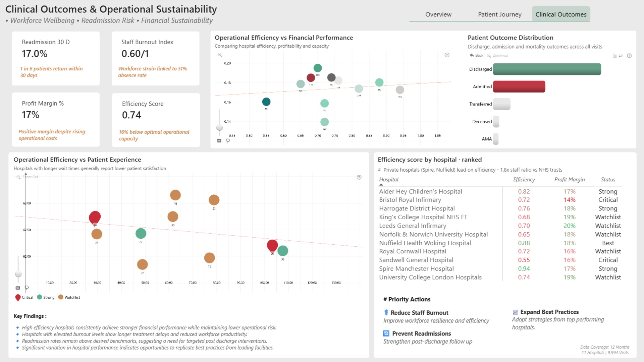
Task: Open help icon on Efficiency vs Financial Performance chart
Action: (447, 55)
